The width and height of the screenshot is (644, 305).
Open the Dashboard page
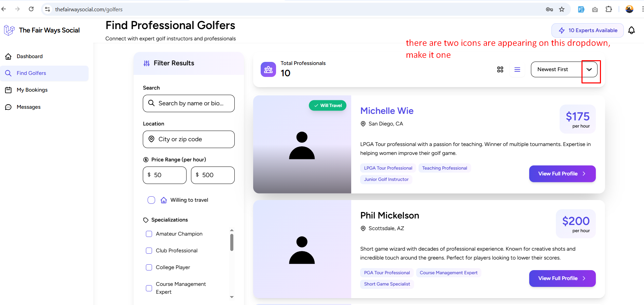pyautogui.click(x=30, y=56)
